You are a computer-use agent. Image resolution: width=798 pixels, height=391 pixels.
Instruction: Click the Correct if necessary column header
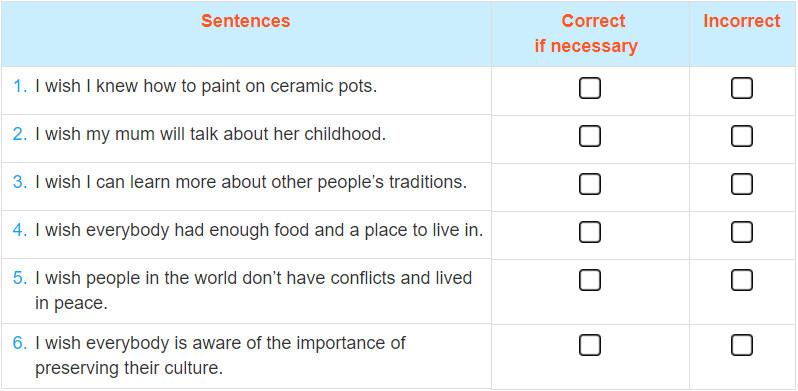click(x=586, y=33)
